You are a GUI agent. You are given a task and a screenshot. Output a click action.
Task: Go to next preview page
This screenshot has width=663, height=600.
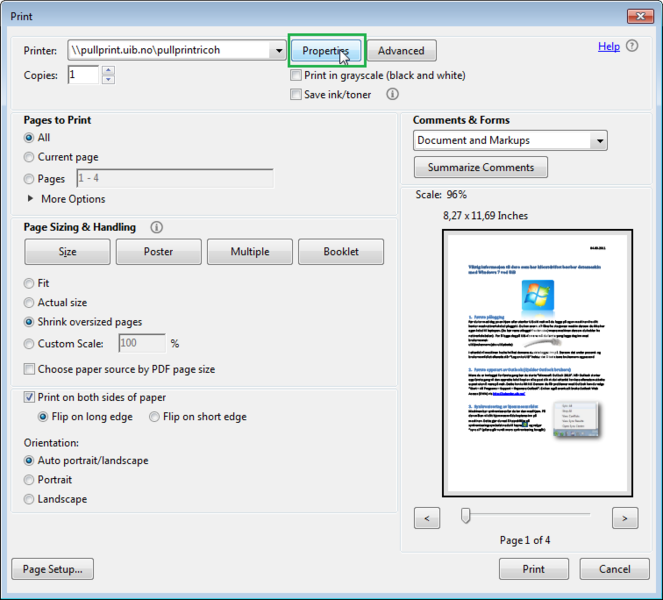[625, 518]
